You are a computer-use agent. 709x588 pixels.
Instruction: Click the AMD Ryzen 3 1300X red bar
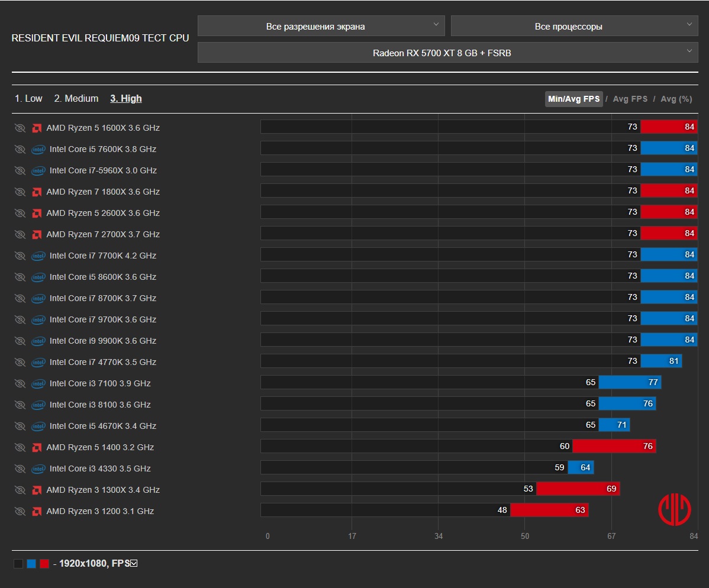click(578, 489)
